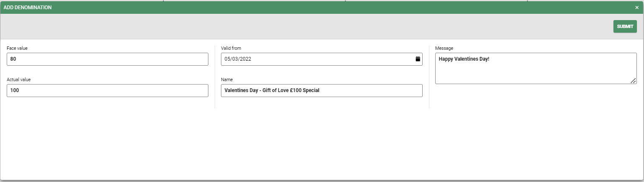Viewport: 644px width, 182px height.
Task: Focus the Actual value input
Action: click(107, 90)
